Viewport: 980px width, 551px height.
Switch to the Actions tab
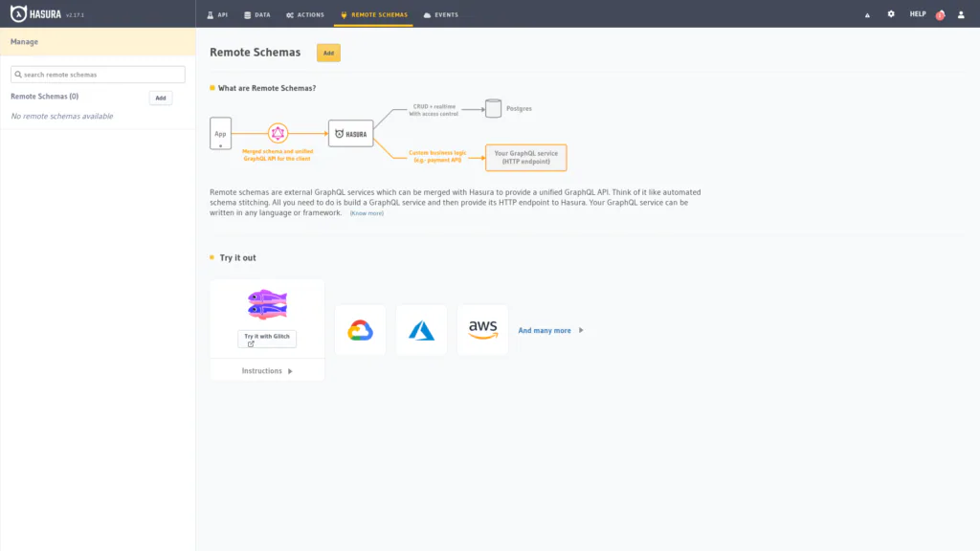[305, 14]
